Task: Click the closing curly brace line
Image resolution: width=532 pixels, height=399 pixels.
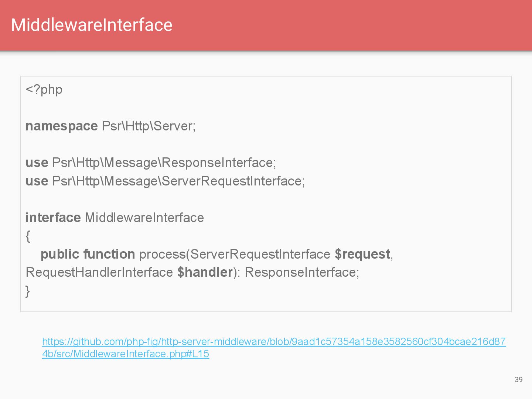Action: (x=28, y=291)
